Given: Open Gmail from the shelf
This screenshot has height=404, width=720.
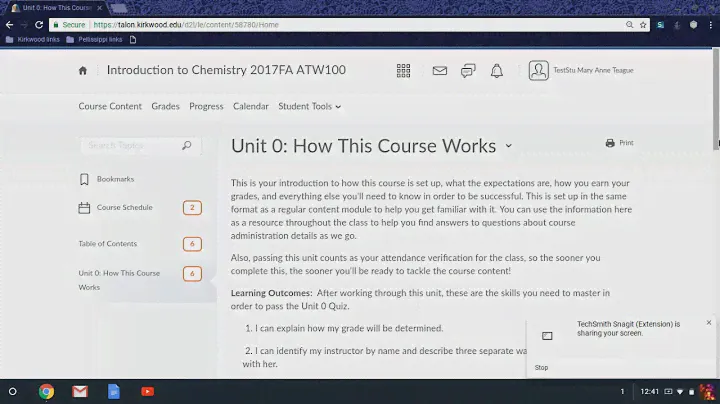Looking at the screenshot, I should tap(80, 391).
